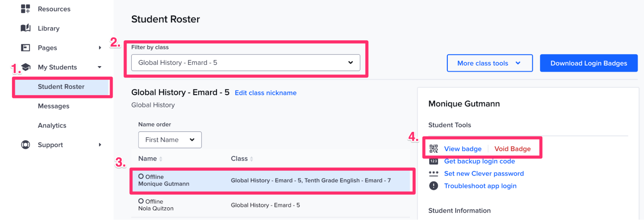Open the Analytics section
Viewport: 644px width, 220px height.
pyautogui.click(x=52, y=125)
